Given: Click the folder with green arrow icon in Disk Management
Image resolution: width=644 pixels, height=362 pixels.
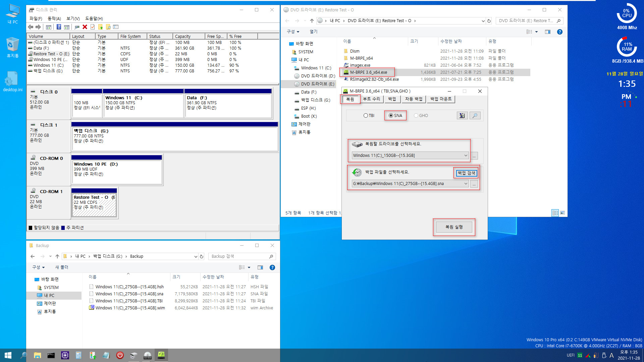Looking at the screenshot, I should (x=100, y=27).
